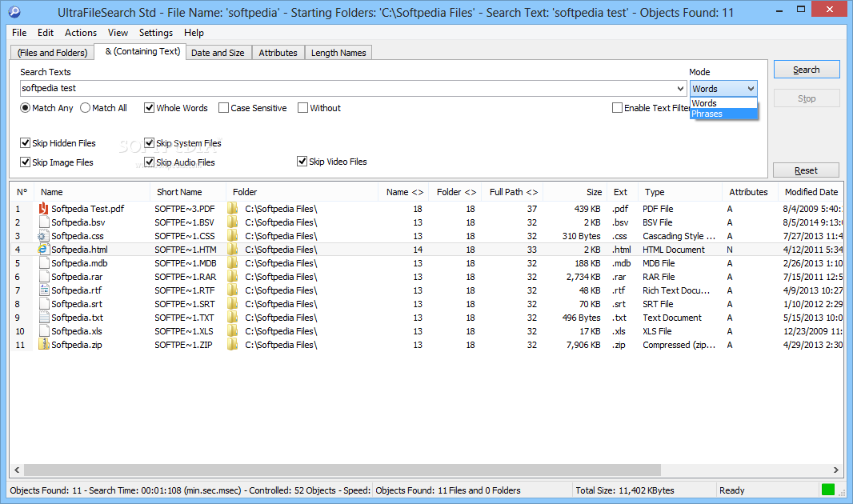The height and width of the screenshot is (504, 853).
Task: Click the document icon of Softpedia.rtf
Action: 44,290
